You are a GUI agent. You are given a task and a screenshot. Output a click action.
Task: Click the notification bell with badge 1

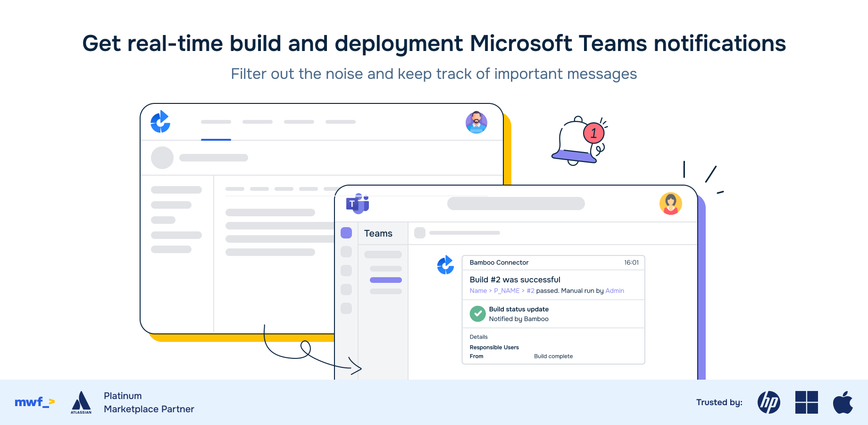point(579,140)
